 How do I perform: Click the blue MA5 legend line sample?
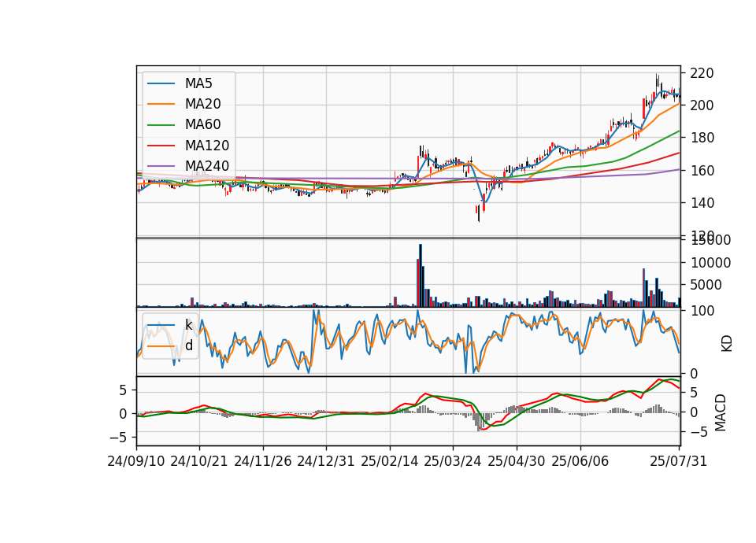(x=161, y=84)
